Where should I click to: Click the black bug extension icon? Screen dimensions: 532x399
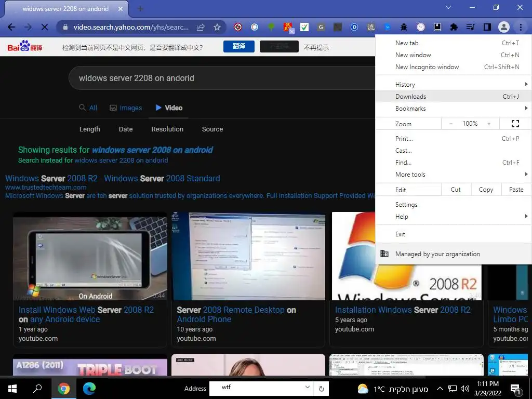tap(404, 27)
